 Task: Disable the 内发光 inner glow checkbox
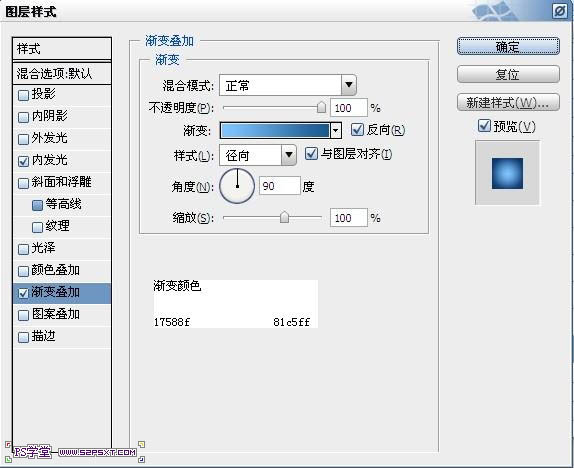[x=23, y=161]
